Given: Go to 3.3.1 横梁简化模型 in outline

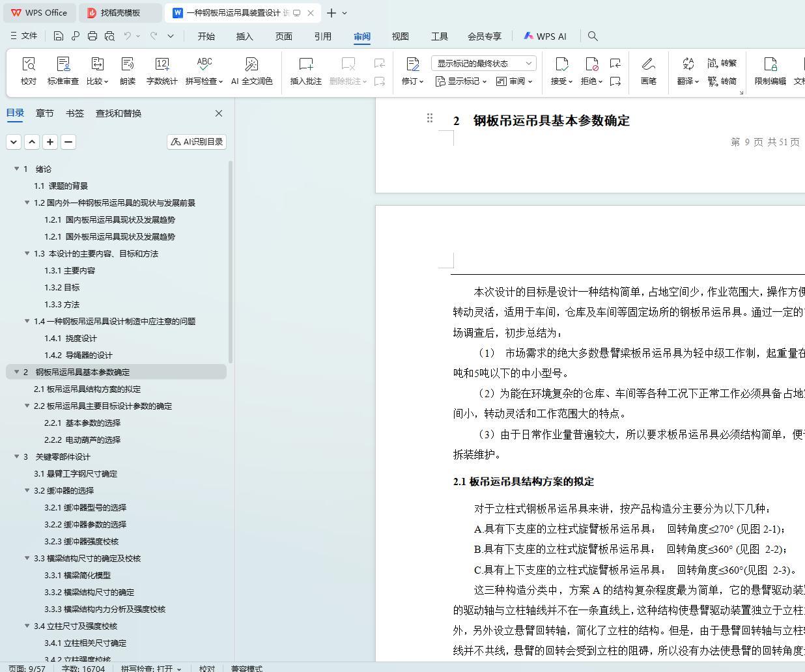Looking at the screenshot, I should (78, 575).
